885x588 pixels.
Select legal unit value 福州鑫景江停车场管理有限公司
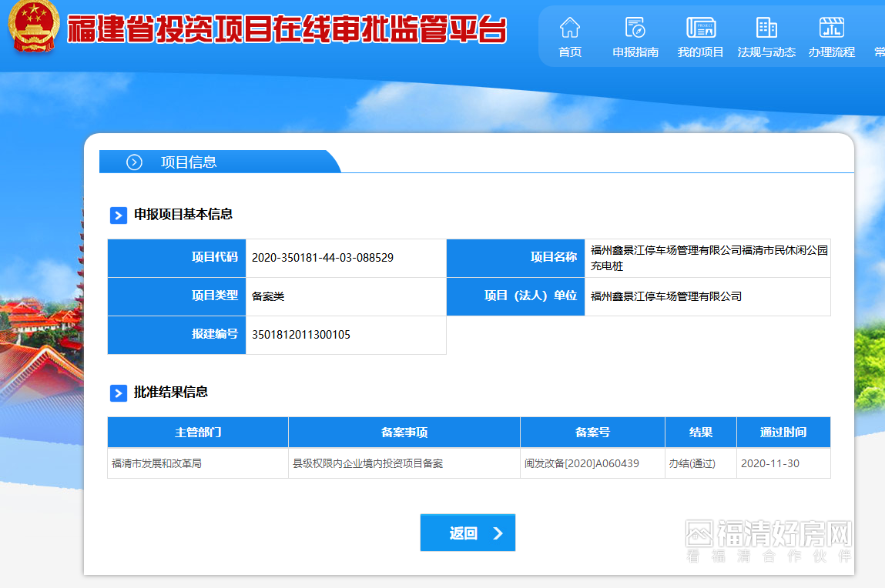click(x=666, y=296)
